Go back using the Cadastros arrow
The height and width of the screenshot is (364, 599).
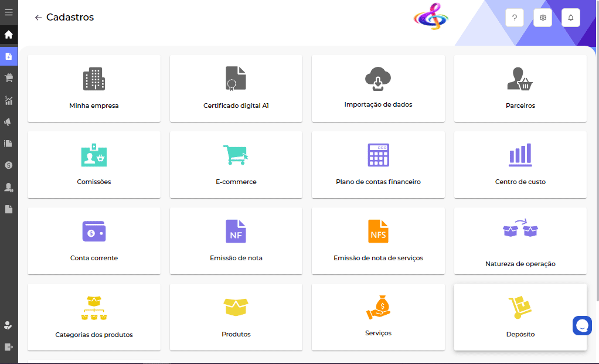pyautogui.click(x=38, y=18)
